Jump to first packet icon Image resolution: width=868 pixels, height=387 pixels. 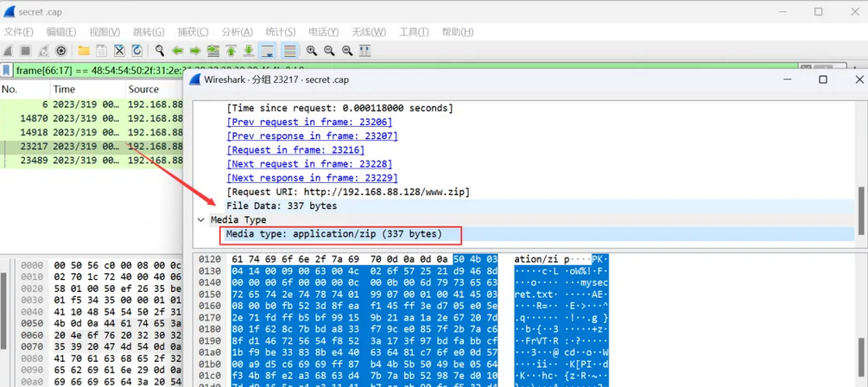231,51
